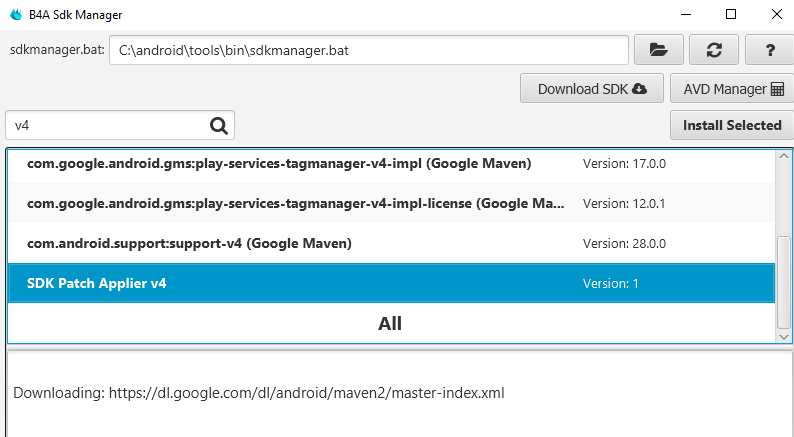Click the package list scrollbar down arrow
This screenshot has width=794, height=437.
(784, 337)
